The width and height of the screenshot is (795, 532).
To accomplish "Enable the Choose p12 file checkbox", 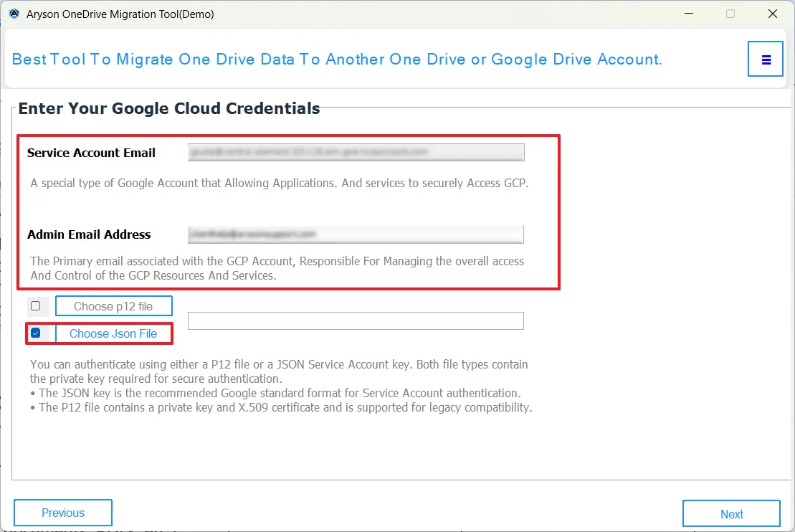I will click(x=36, y=306).
